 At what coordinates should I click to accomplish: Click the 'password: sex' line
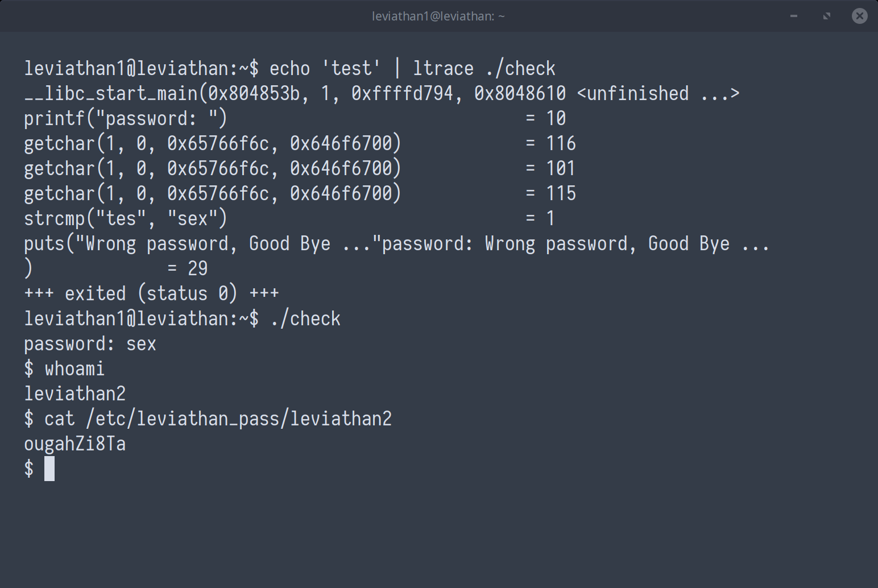click(90, 344)
